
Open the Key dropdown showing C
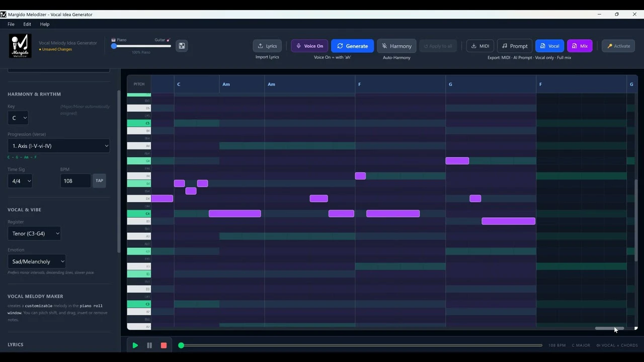pyautogui.click(x=18, y=118)
